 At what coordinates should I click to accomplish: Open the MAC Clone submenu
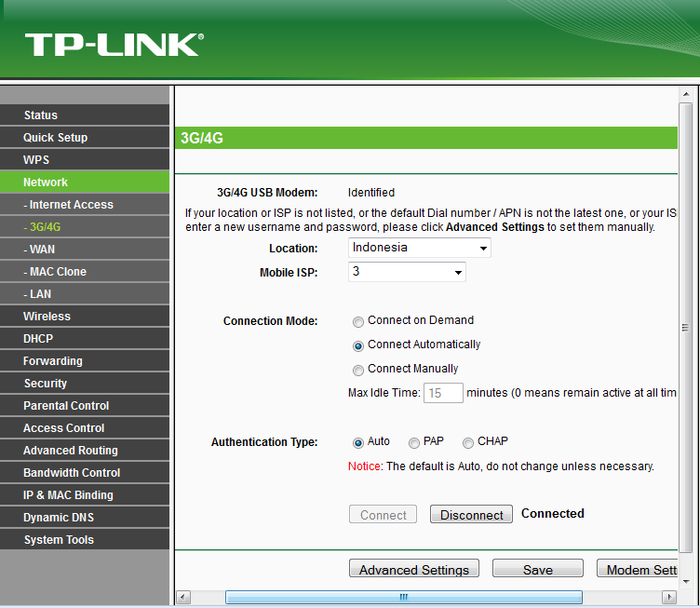[x=85, y=271]
